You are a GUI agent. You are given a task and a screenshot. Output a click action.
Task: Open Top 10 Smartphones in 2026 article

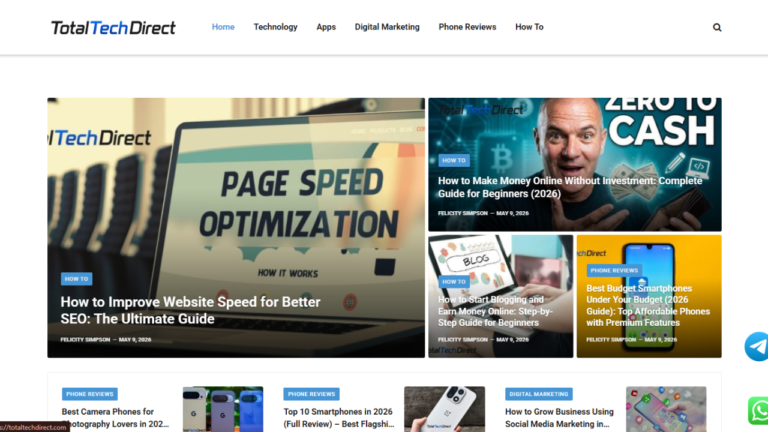[338, 418]
